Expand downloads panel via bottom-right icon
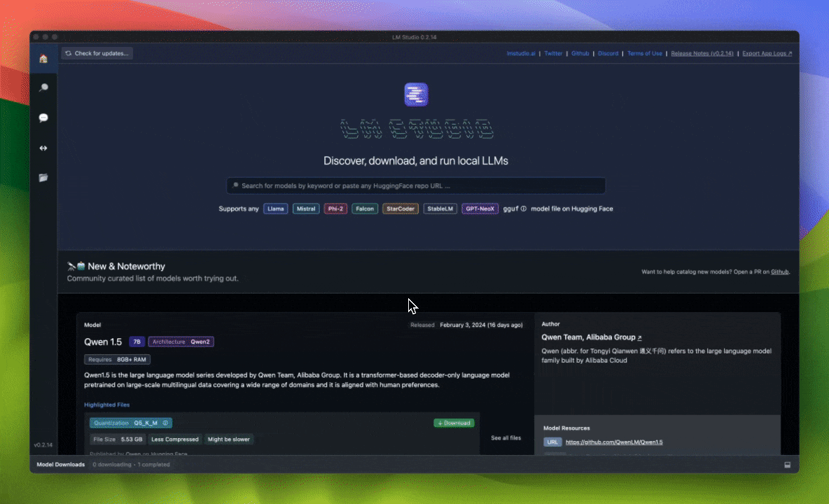 787,465
